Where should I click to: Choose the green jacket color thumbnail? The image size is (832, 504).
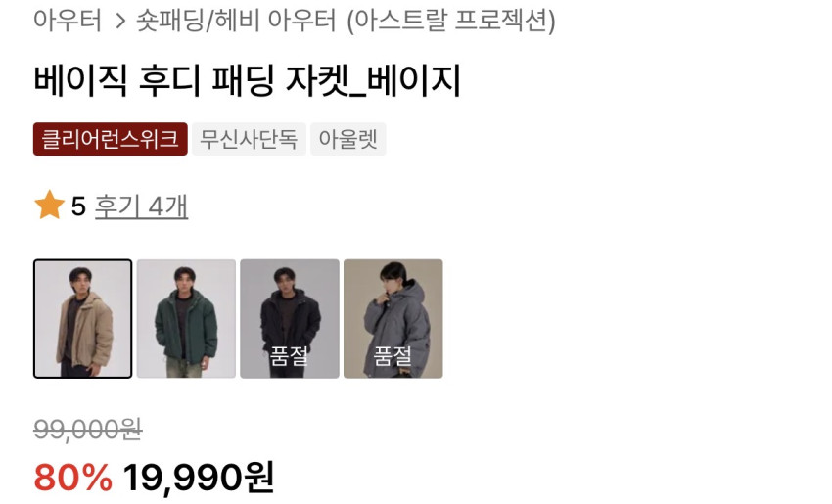[186, 319]
